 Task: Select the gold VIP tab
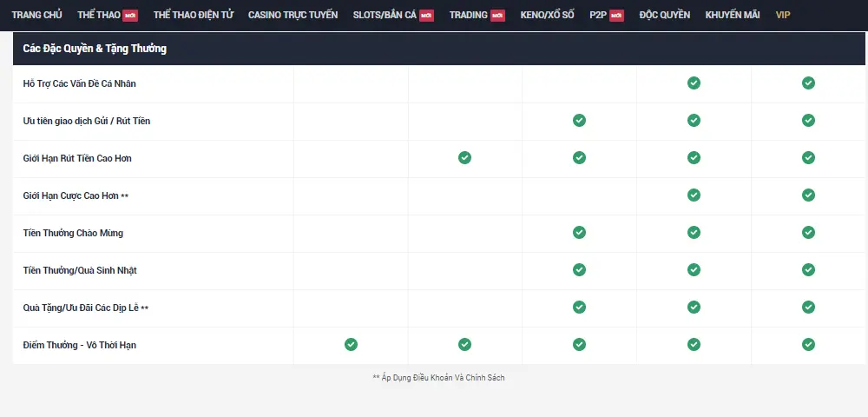(x=783, y=16)
